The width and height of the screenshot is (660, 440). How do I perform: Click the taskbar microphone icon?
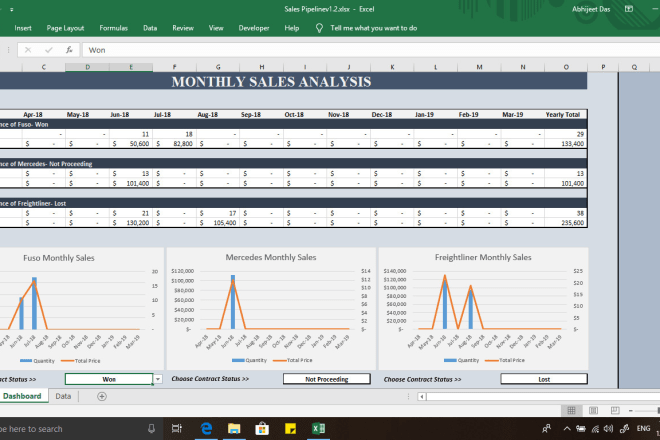pos(152,429)
